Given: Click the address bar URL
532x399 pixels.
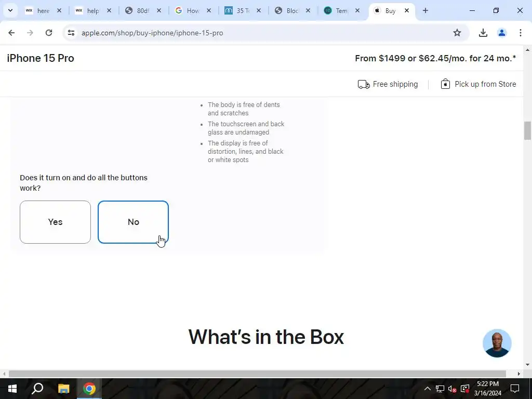Looking at the screenshot, I should point(152,33).
